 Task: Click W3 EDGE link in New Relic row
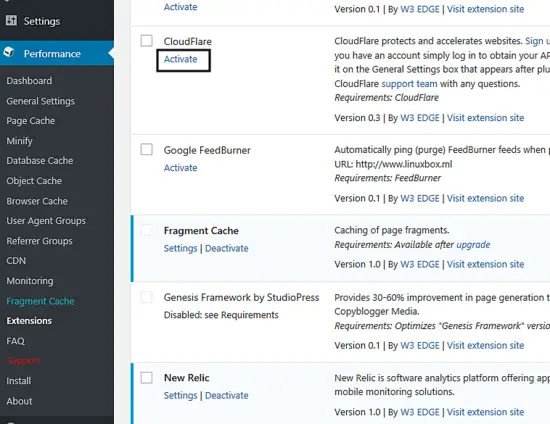pyautogui.click(x=420, y=412)
